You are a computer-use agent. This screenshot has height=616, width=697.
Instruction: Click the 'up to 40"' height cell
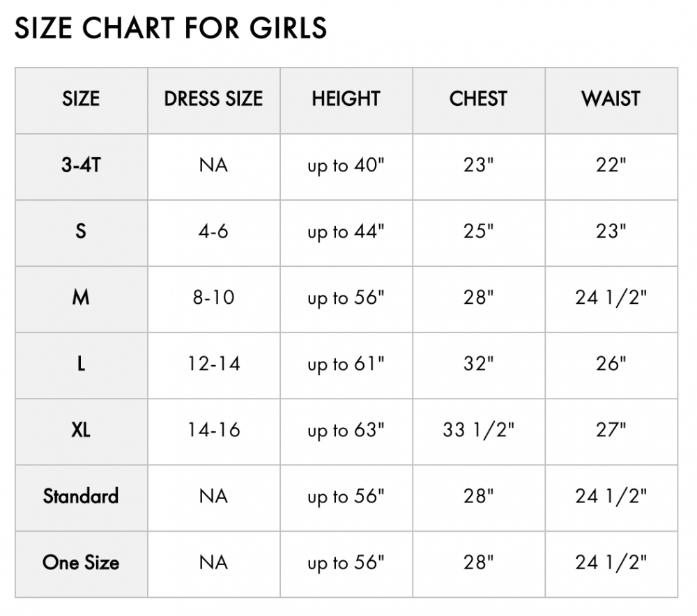click(346, 167)
